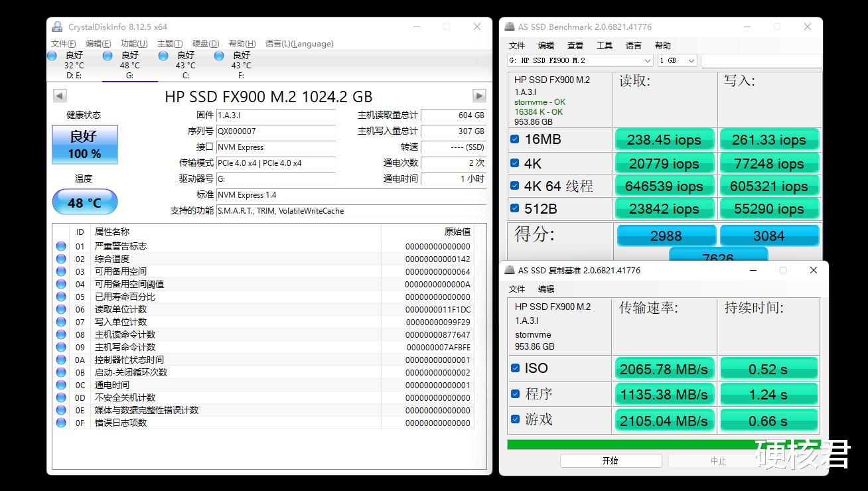Click the right arrow to view next disk
The width and height of the screenshot is (868, 491).
coord(479,96)
